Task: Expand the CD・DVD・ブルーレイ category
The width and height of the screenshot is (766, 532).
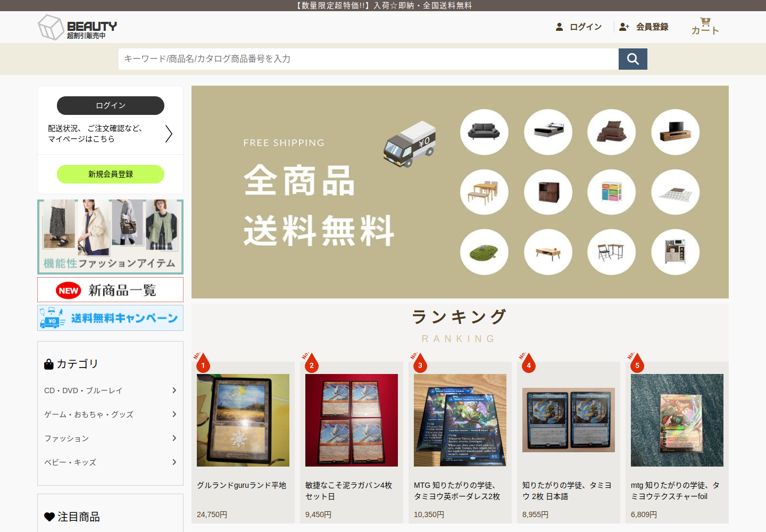Action: pos(110,390)
